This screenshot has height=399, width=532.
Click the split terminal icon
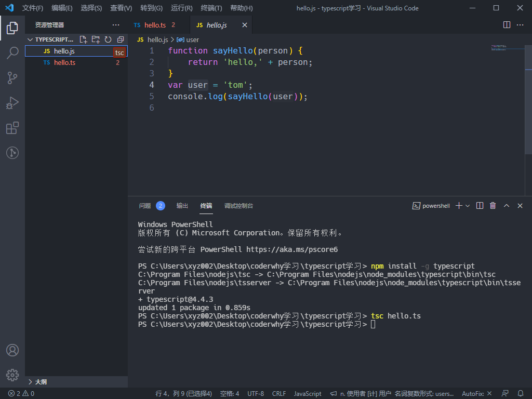click(479, 205)
